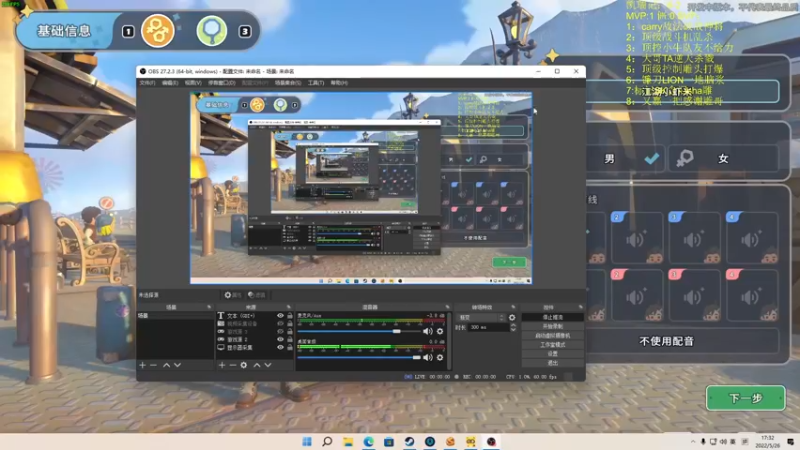Image resolution: width=800 pixels, height=450 pixels.
Task: Choose pink voice option number 3
Action: tap(694, 295)
